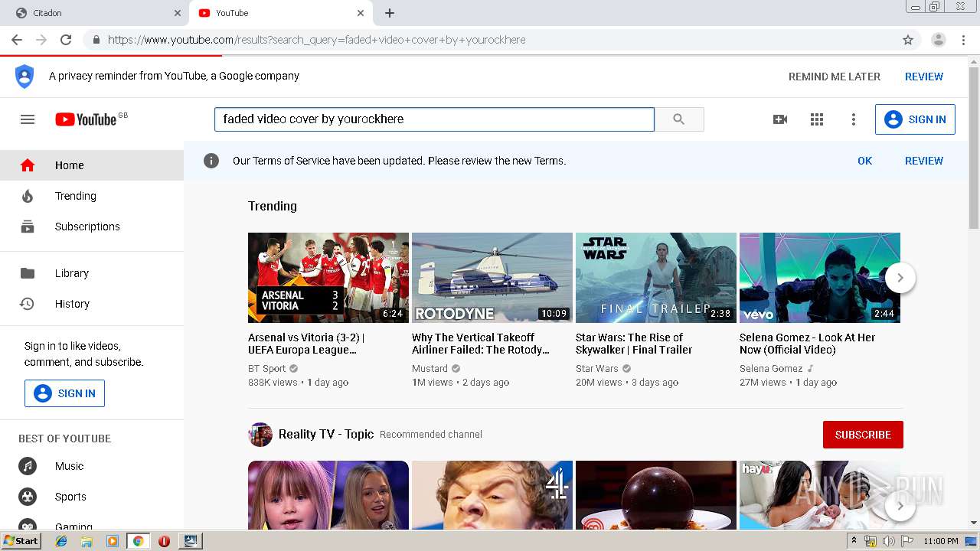Open Music under Best of YouTube
This screenshot has height=551, width=980.
[x=92, y=466]
